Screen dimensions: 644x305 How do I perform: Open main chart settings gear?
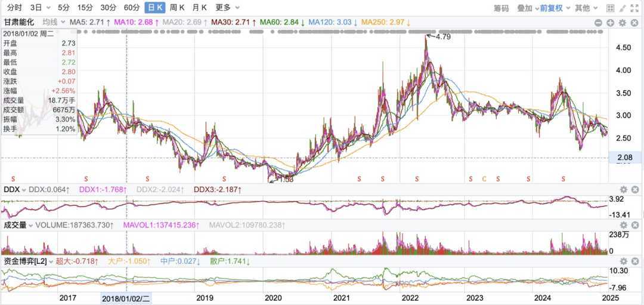(x=622, y=22)
